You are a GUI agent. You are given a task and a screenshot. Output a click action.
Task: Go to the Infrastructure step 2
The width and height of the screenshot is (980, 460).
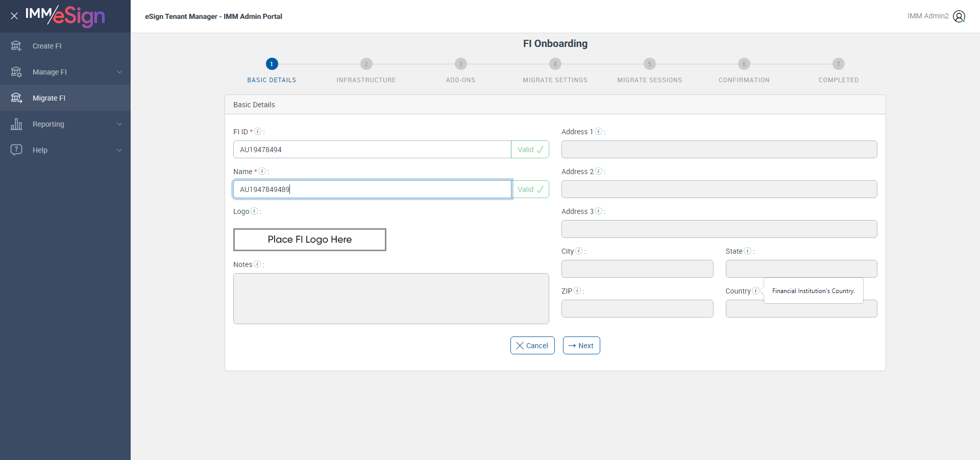366,64
